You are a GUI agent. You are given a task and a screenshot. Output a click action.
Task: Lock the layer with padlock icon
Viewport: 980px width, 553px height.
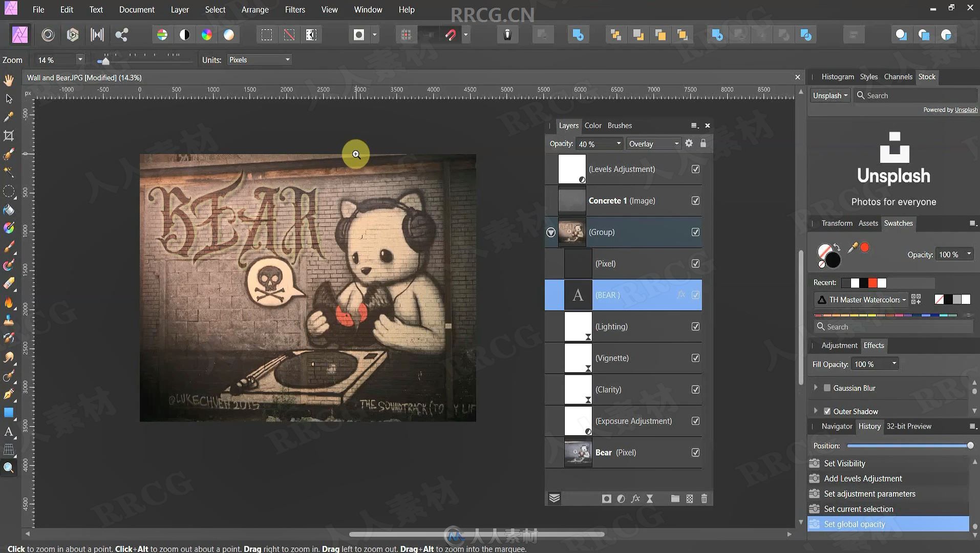703,143
